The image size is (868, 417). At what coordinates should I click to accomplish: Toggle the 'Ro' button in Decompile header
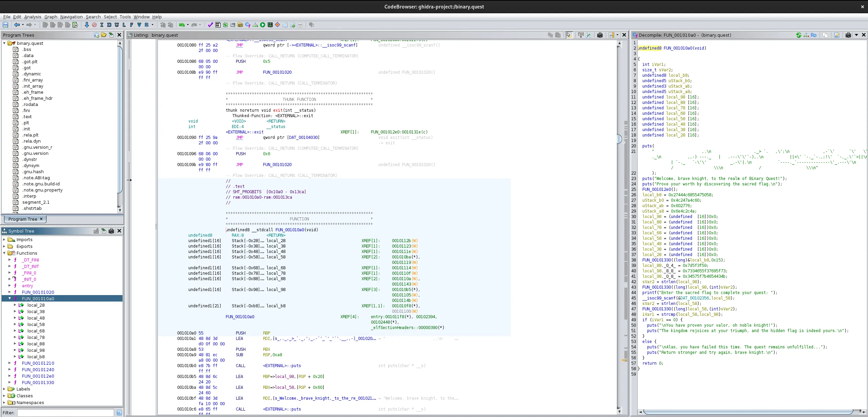pos(813,35)
